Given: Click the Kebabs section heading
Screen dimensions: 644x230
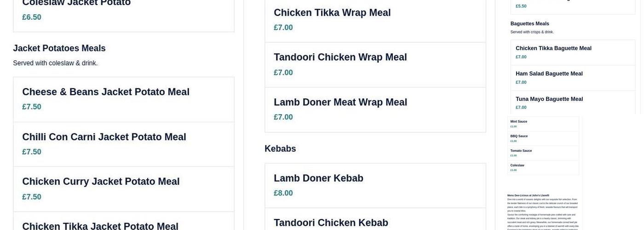Looking at the screenshot, I should point(280,149).
